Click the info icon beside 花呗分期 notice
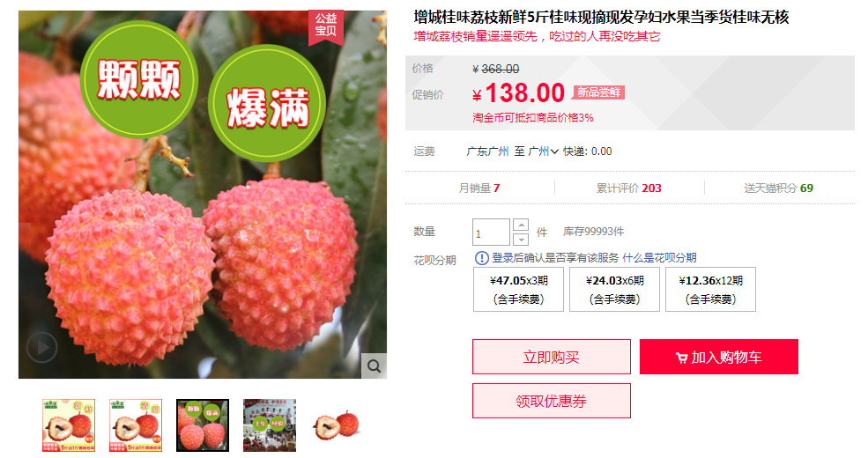Screen dimensions: 868x458 point(482,258)
